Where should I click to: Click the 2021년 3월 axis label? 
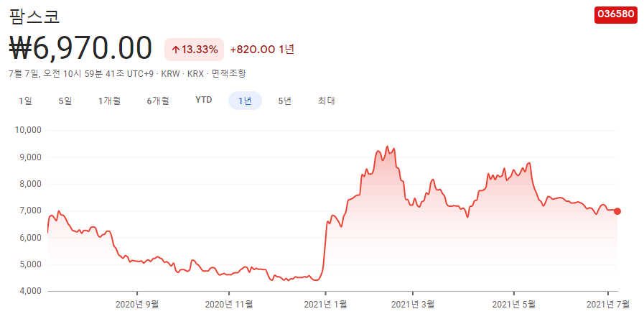click(x=413, y=305)
